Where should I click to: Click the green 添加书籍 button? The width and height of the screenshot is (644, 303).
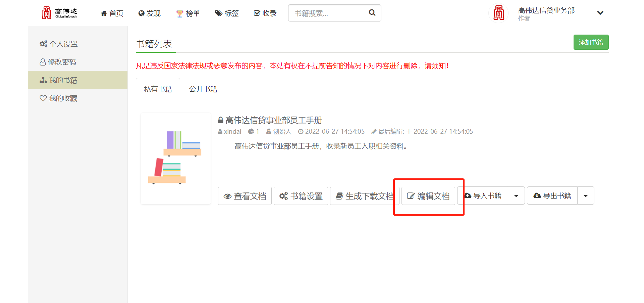click(591, 42)
